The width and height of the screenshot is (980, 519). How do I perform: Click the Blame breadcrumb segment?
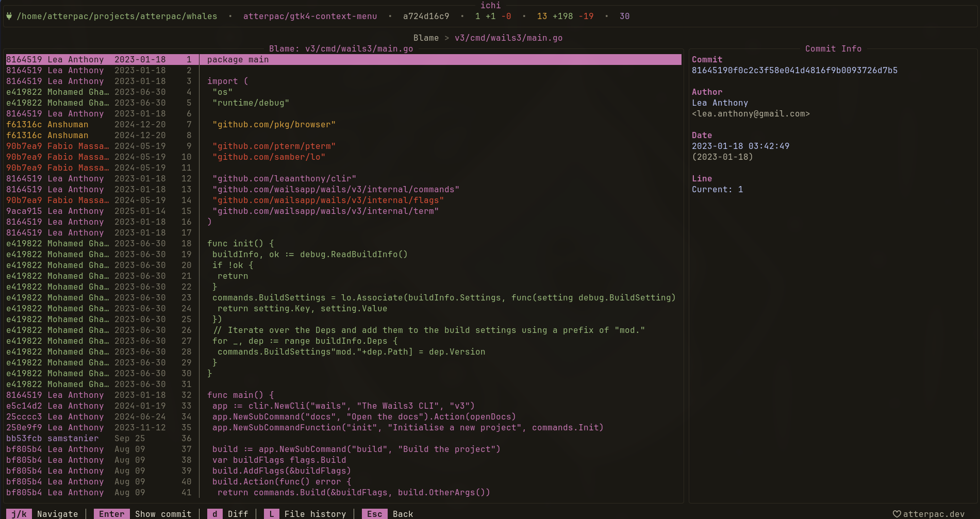point(426,38)
